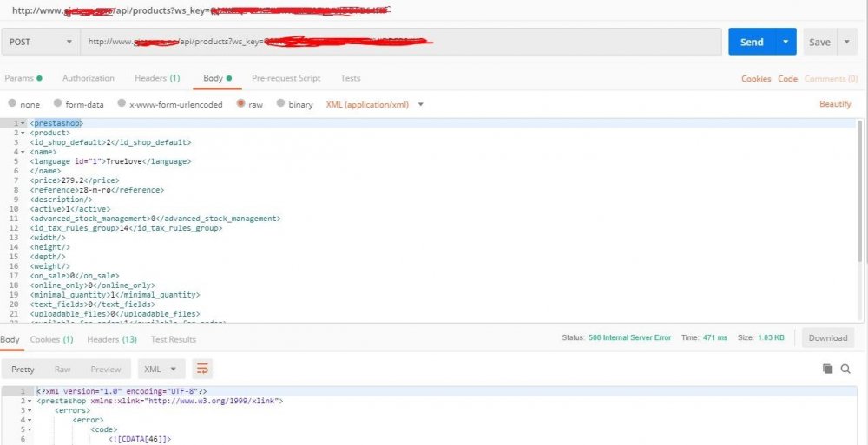Switch to the response Body tab
Viewport: 868px width, 445px height.
tap(10, 339)
